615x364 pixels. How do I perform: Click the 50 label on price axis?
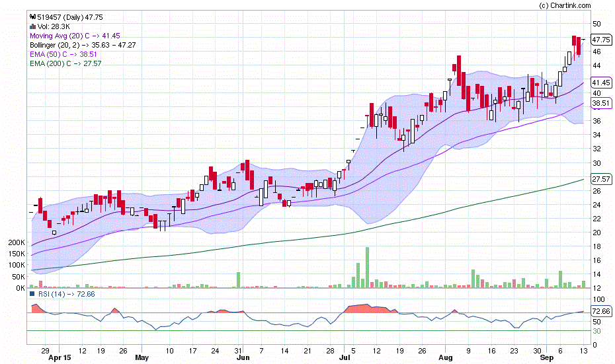(596, 24)
